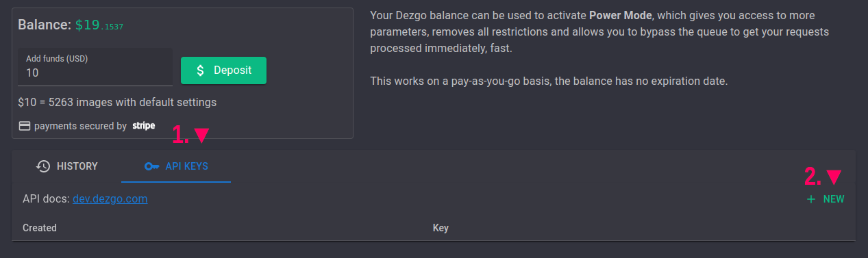Switch to the HISTORY tab label
Screen dimensions: 868x258
coord(77,166)
